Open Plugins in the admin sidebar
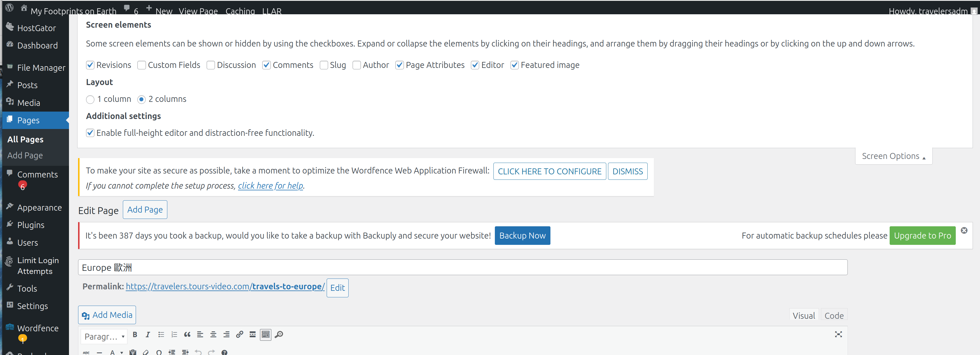 tap(31, 225)
